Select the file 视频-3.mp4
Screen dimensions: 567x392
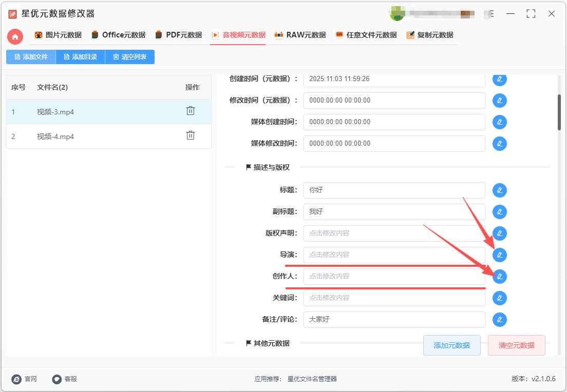coord(109,112)
